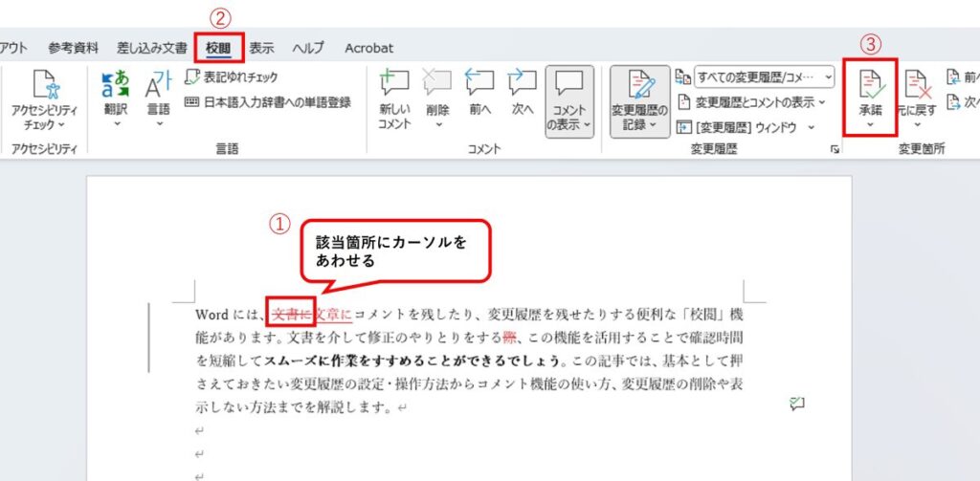Viewport: 980px width, 481px height.
Task: Select the 校閲 (Review) tab
Action: click(218, 48)
